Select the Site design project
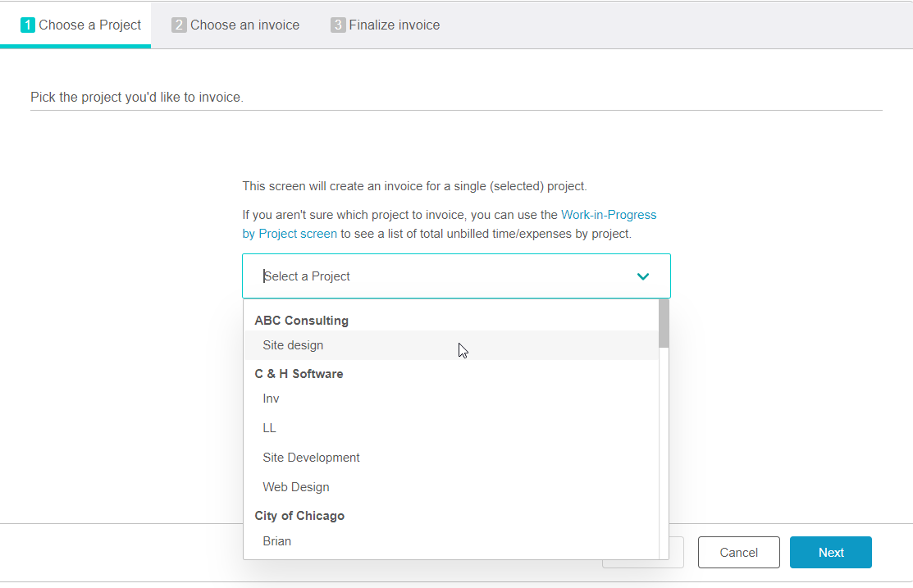Screen dimensions: 913x588 pos(293,345)
